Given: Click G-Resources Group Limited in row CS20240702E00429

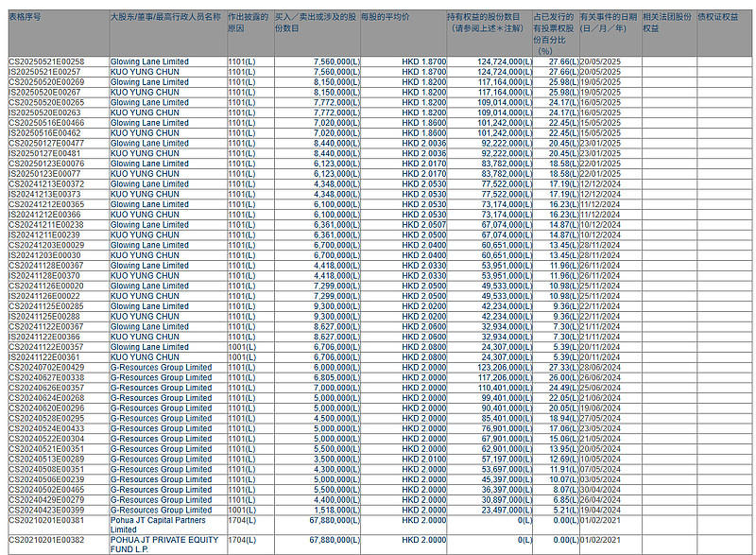Looking at the screenshot, I should [x=161, y=368].
